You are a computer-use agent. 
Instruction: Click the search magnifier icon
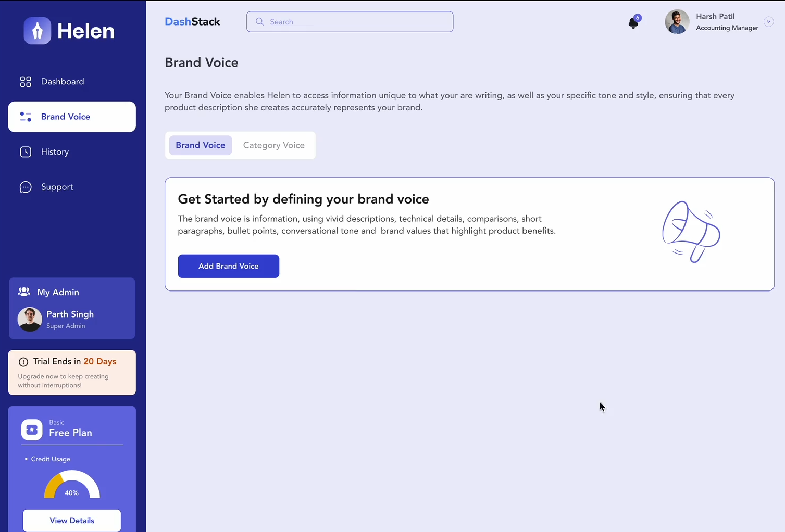coord(259,22)
